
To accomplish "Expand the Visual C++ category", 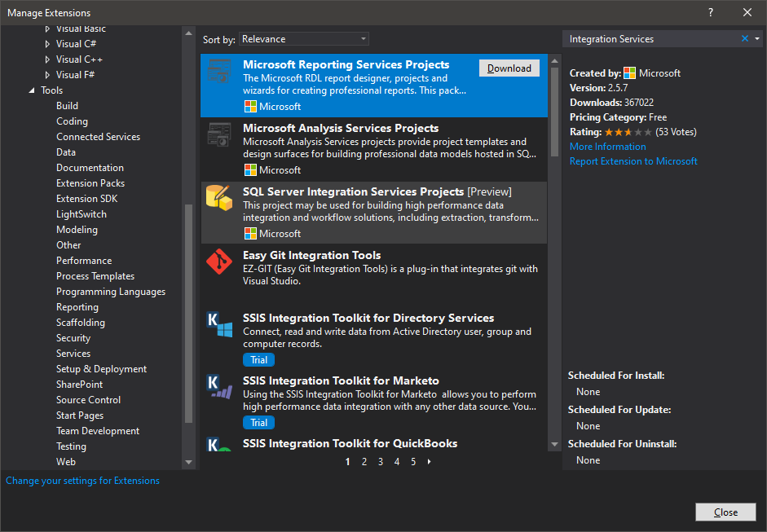I will [x=47, y=59].
